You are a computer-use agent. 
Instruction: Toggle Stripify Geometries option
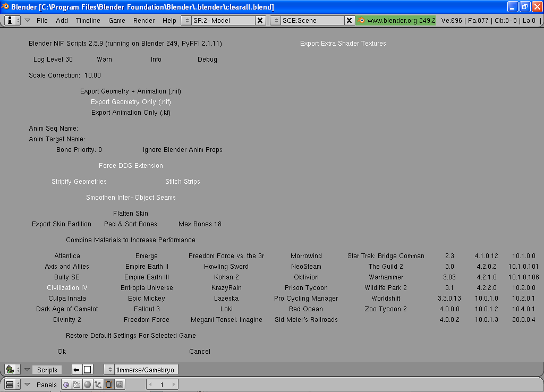tap(79, 182)
